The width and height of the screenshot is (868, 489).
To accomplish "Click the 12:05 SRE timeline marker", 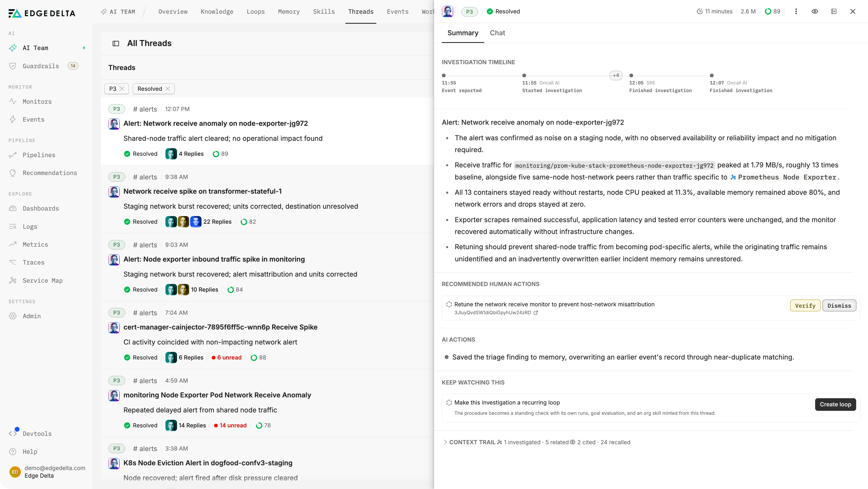I will [631, 76].
